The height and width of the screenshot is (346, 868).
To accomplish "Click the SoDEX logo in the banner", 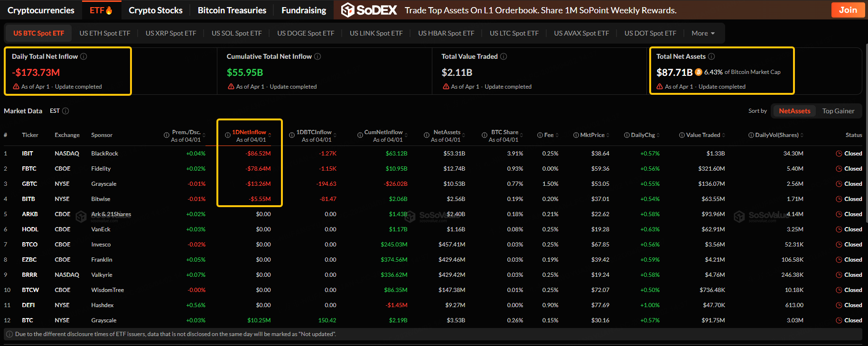I will point(369,10).
